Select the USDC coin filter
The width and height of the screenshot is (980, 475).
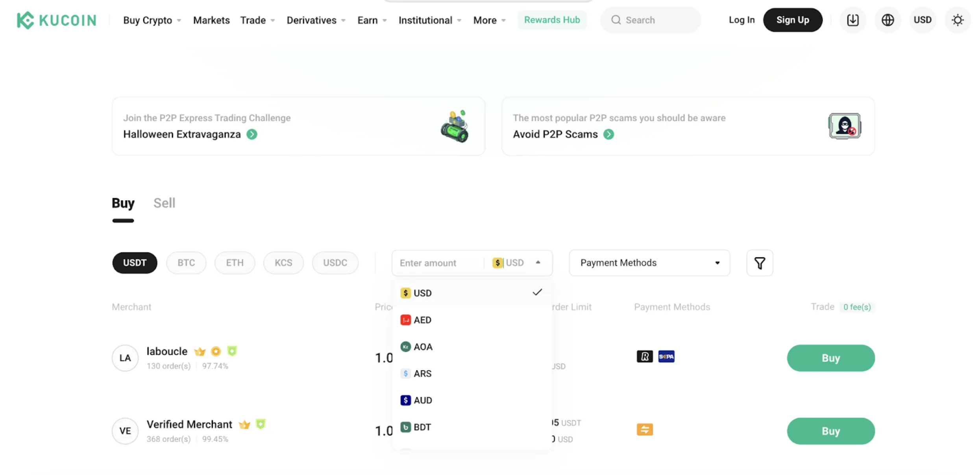pos(335,263)
